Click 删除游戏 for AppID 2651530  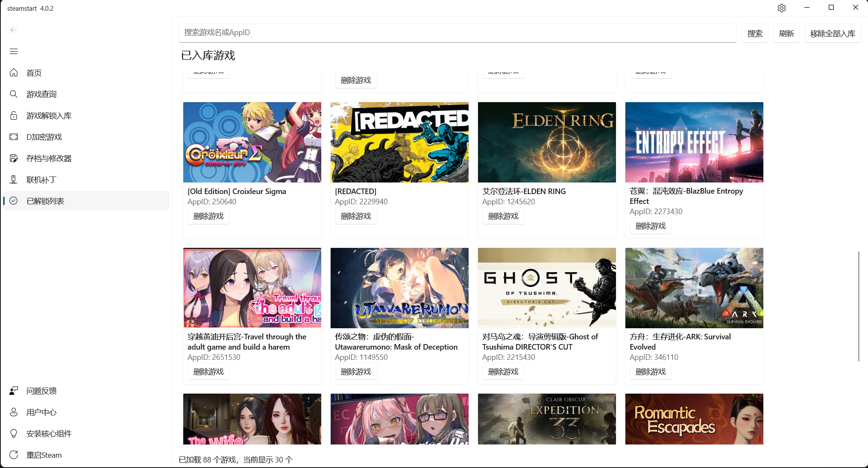point(208,372)
